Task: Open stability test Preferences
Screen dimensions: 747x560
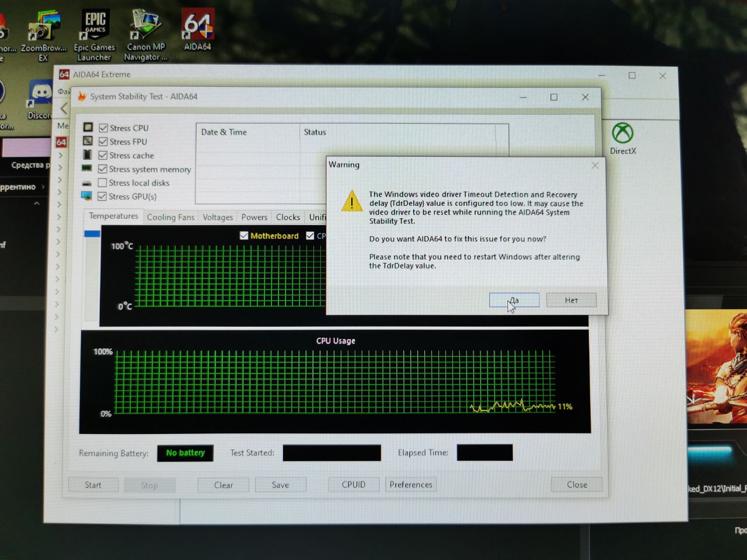Action: 411,484
